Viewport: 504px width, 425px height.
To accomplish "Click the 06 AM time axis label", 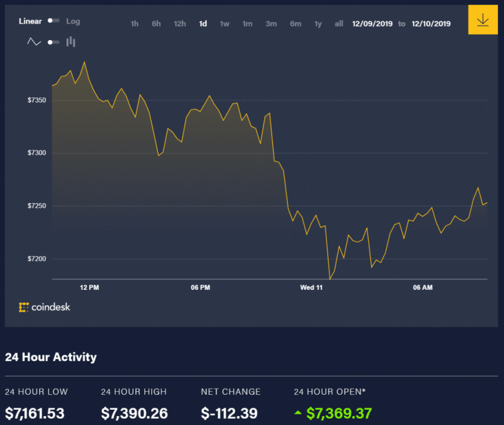I will tap(422, 287).
